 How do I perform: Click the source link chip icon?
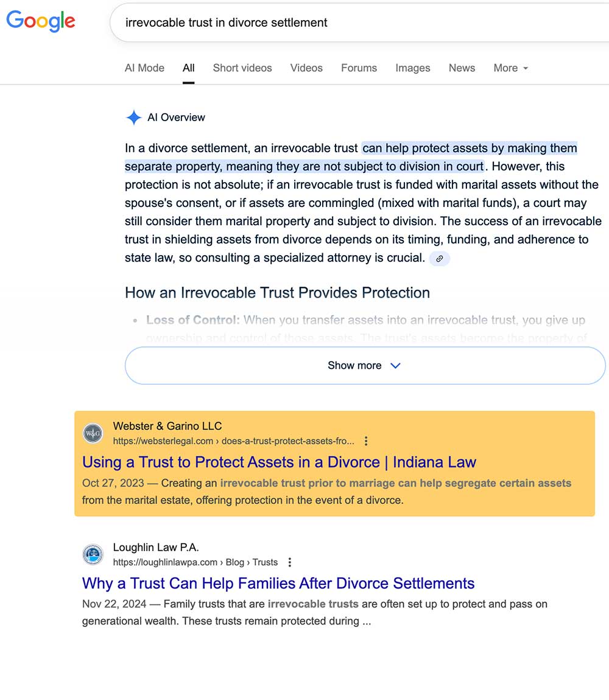tap(440, 259)
